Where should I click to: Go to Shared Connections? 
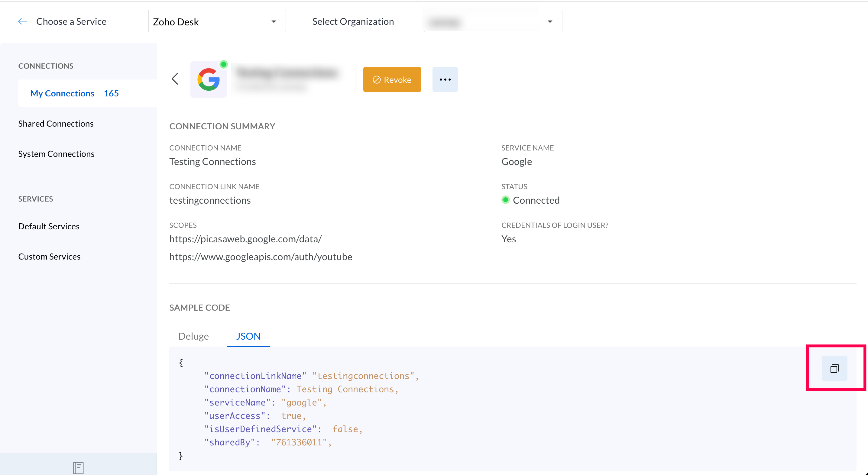tap(56, 124)
